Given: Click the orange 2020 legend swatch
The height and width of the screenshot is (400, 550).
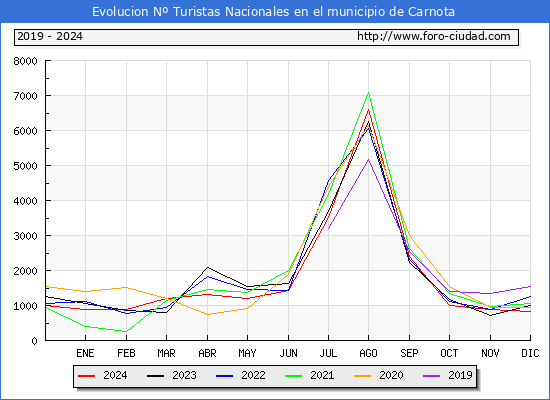Looking at the screenshot, I should (362, 376).
